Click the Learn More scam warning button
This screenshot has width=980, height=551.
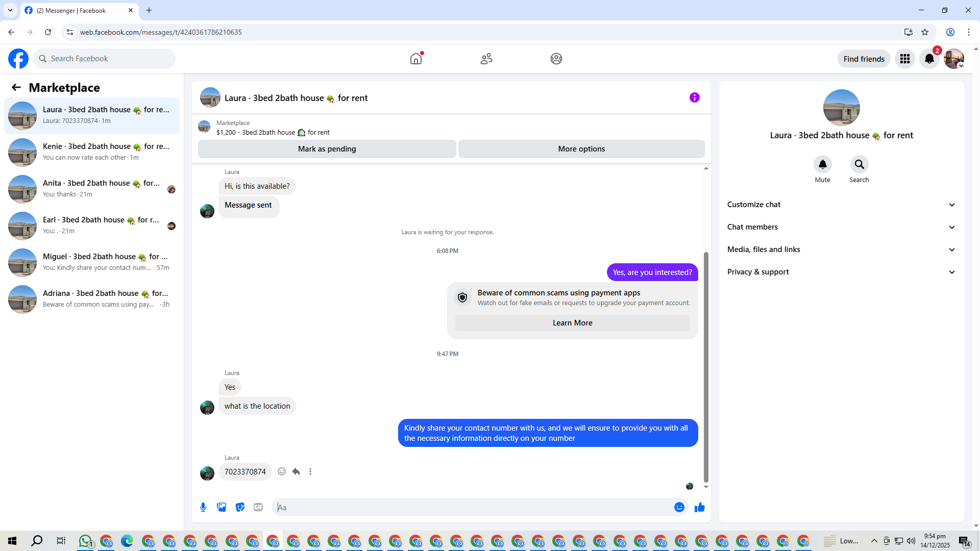(x=572, y=323)
